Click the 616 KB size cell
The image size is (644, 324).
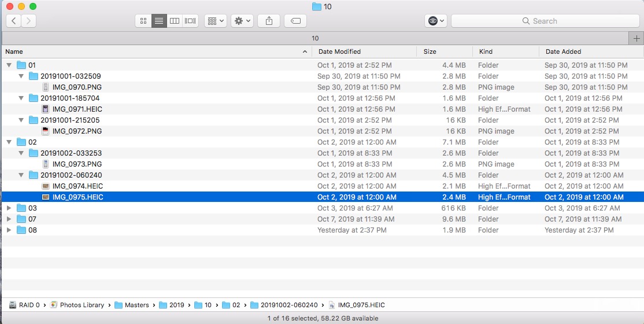tap(453, 208)
